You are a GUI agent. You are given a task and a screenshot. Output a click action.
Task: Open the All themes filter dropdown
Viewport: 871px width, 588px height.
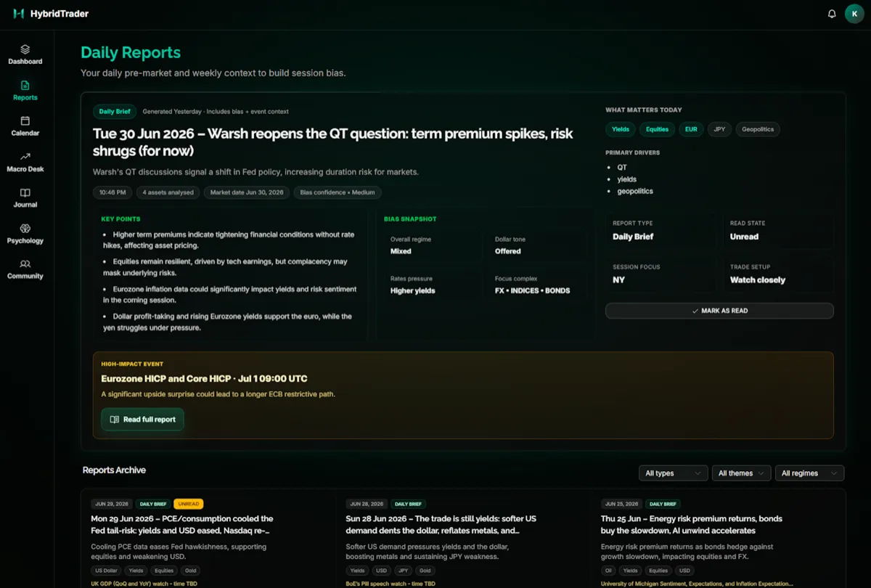pyautogui.click(x=741, y=473)
